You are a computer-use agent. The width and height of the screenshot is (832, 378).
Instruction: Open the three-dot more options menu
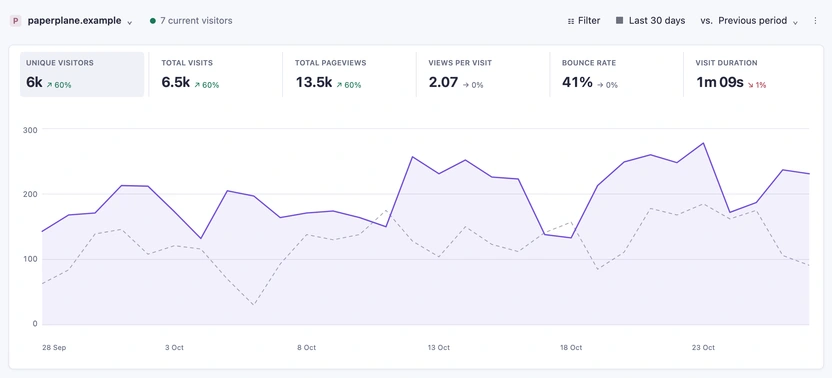816,21
